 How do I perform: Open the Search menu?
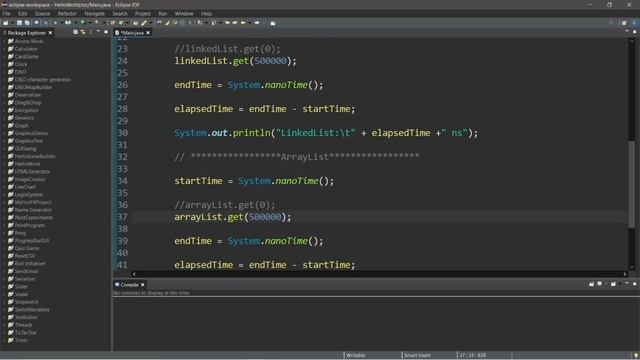tap(120, 13)
